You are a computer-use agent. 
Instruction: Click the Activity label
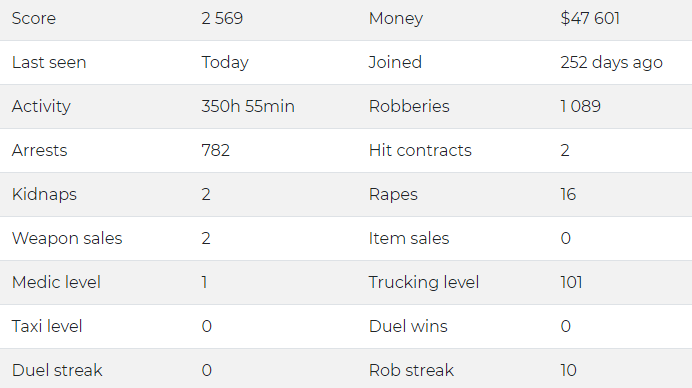tap(41, 106)
